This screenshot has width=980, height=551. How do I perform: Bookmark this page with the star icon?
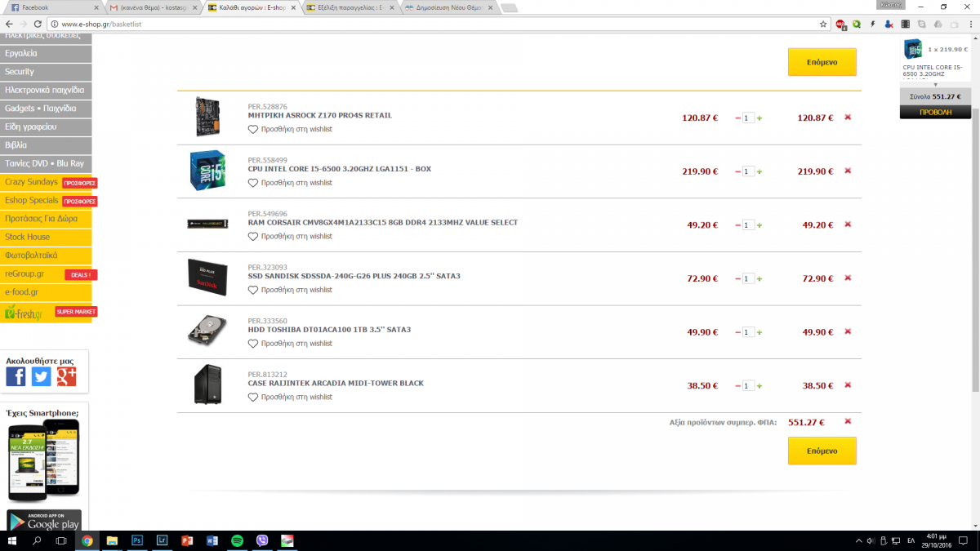click(823, 24)
